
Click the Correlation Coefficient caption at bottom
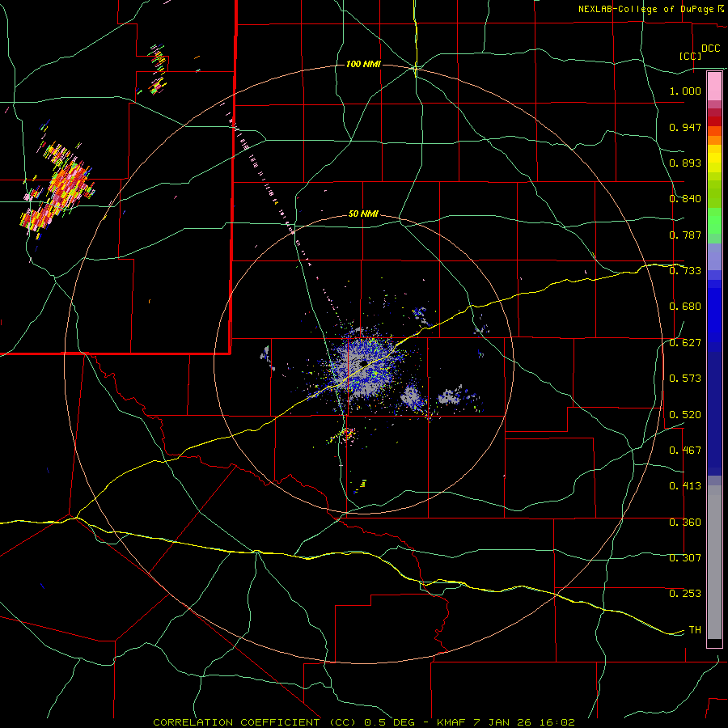364,722
